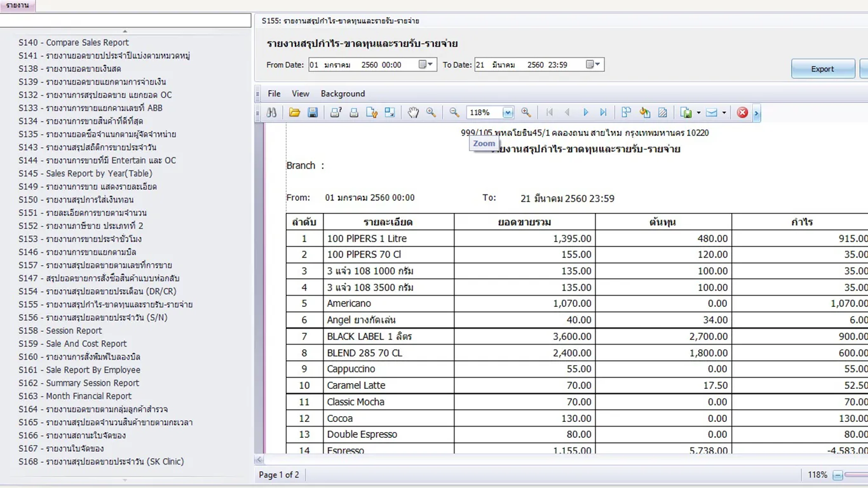Select the Magnifier tool next to the hand
Screen dimensions: 868x488
click(x=431, y=112)
